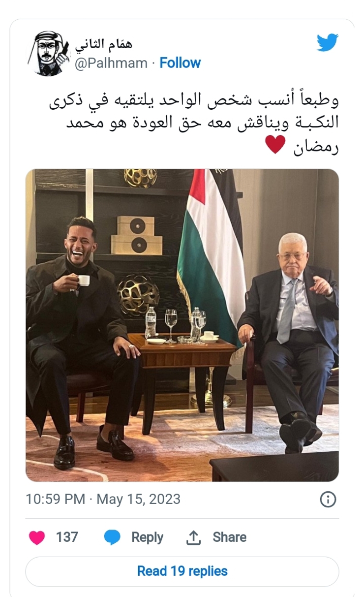Click the share upload arrow icon
Image resolution: width=364 pixels, height=597 pixels.
click(x=193, y=537)
